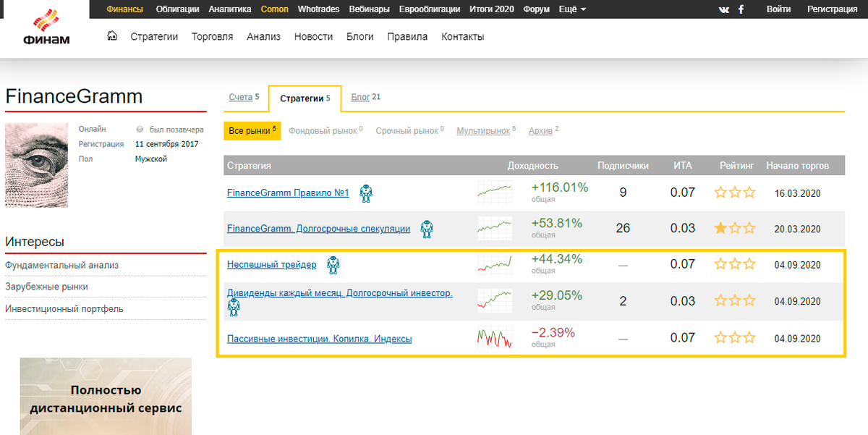Click yield chart for Пассивные инвестиции
The image size is (868, 435).
(x=495, y=337)
